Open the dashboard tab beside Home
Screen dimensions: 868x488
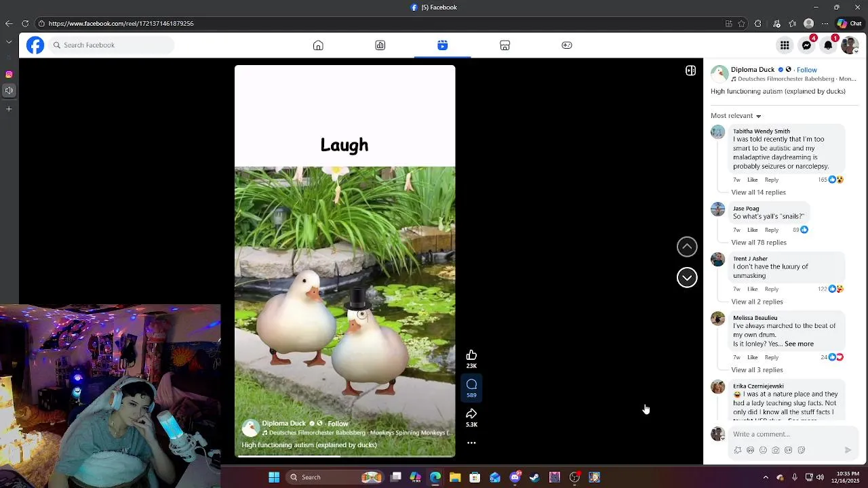[380, 45]
